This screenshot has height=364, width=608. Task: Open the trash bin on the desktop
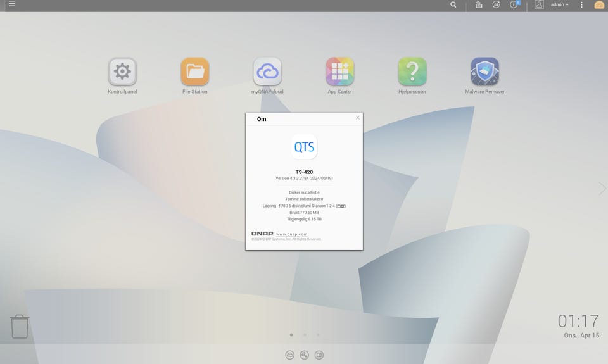click(20, 327)
